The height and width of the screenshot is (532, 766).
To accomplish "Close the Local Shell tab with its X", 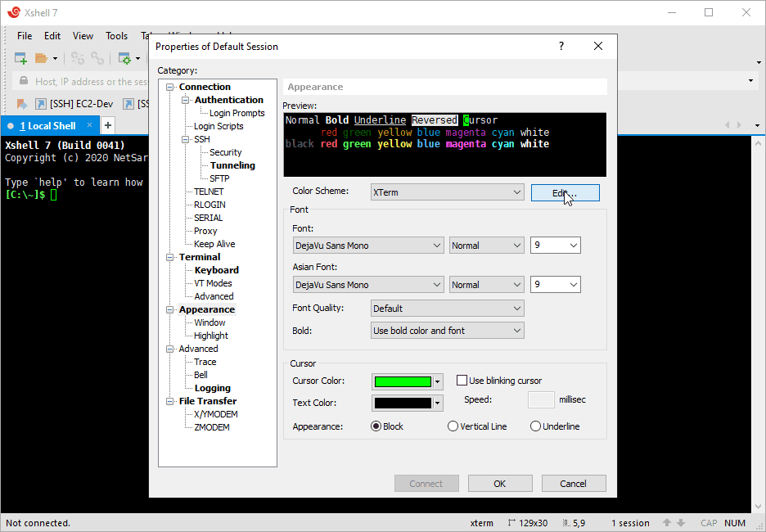I will point(89,125).
